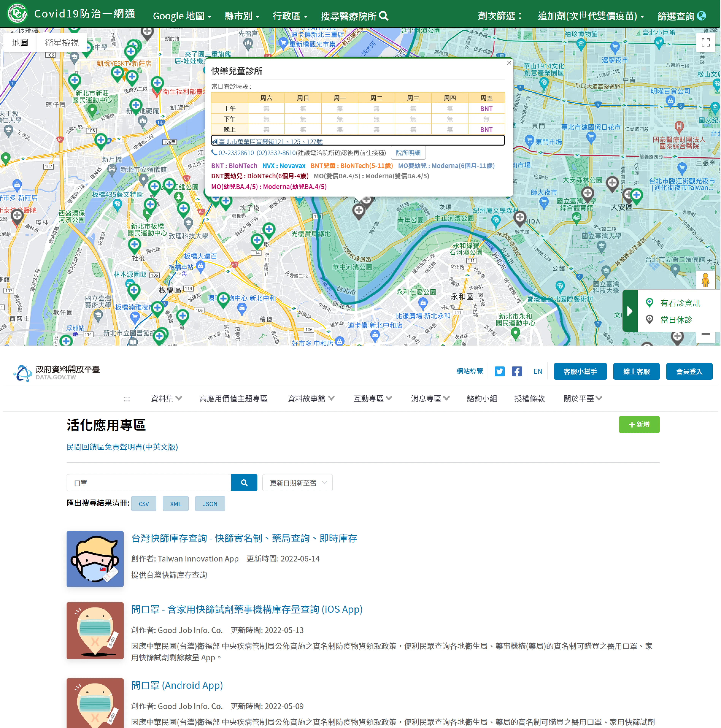The image size is (721, 728).
Task: Open the 行政區 dropdown
Action: point(290,16)
